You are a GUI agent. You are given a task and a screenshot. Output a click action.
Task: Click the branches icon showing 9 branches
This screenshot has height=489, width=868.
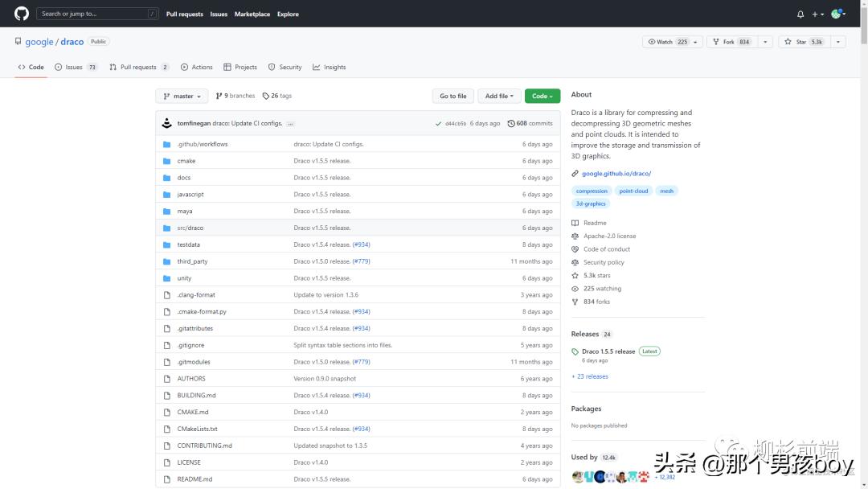pos(219,96)
